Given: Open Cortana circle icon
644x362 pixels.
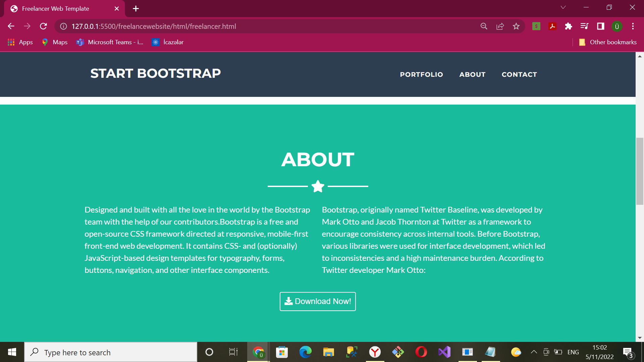Looking at the screenshot, I should 209,352.
